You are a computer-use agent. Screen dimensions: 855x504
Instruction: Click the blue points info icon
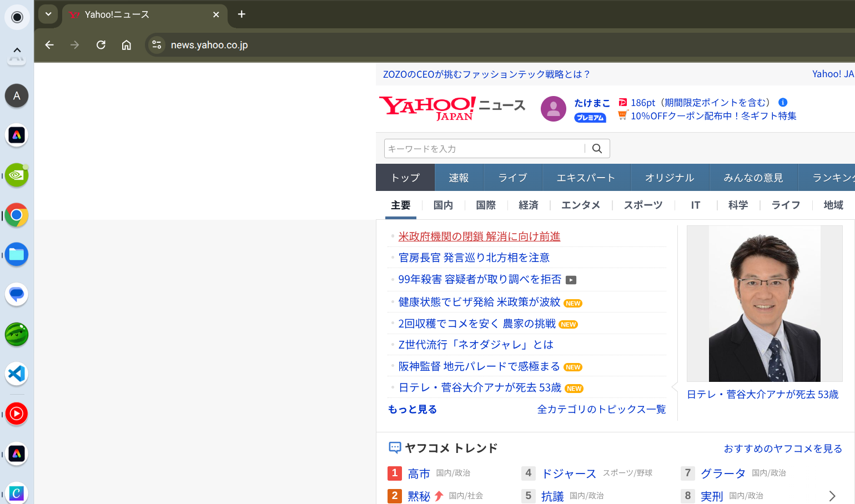(x=783, y=102)
